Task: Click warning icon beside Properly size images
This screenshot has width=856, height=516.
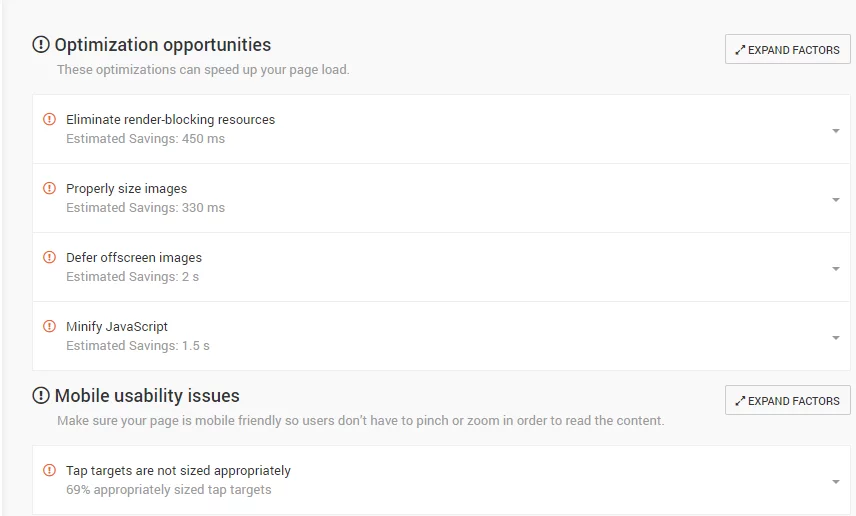Action: pyautogui.click(x=49, y=188)
